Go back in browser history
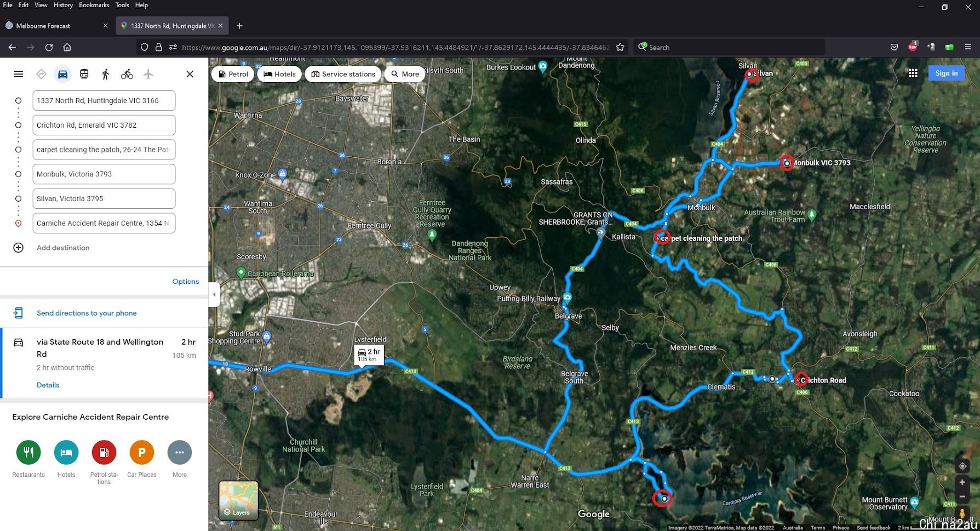The height and width of the screenshot is (531, 980). (x=12, y=47)
